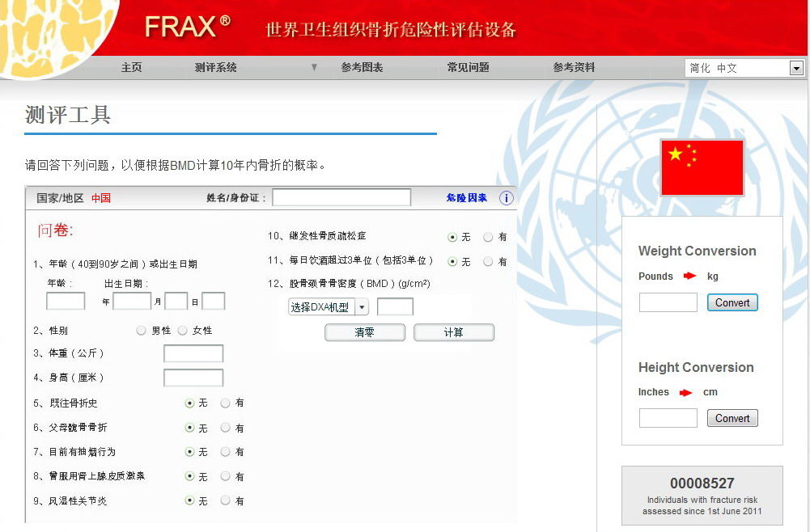Open the 简化中文 language dropdown

pos(744,68)
